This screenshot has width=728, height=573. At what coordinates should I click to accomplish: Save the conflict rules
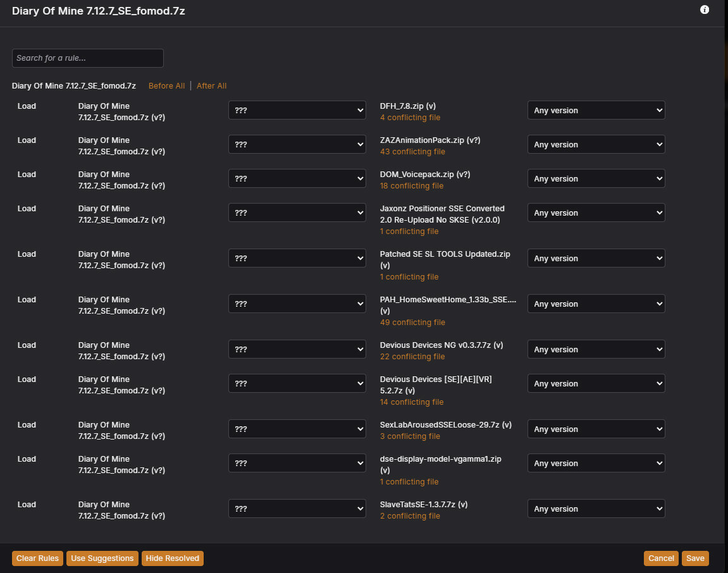(x=695, y=558)
